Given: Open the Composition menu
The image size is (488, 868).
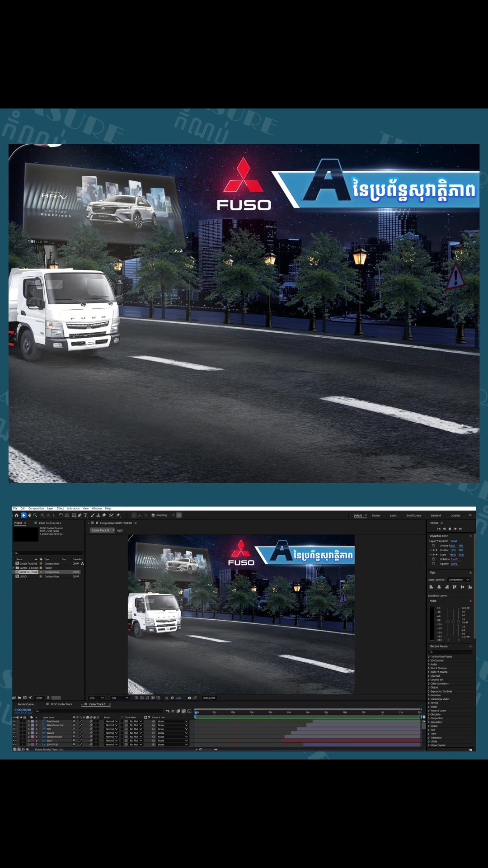Looking at the screenshot, I should 36,509.
